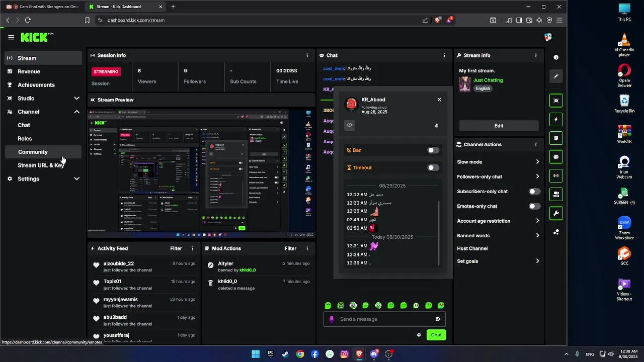This screenshot has height=362, width=644.
Task: Open the hamburger sidebar menu next to Kick logo
Action: (11, 37)
